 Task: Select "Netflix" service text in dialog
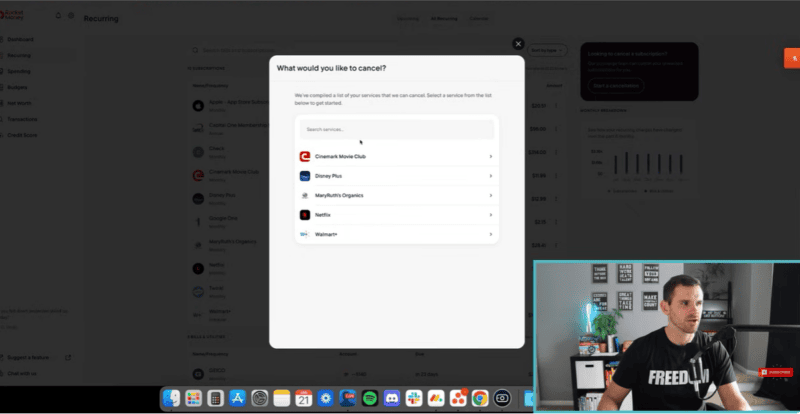point(322,215)
